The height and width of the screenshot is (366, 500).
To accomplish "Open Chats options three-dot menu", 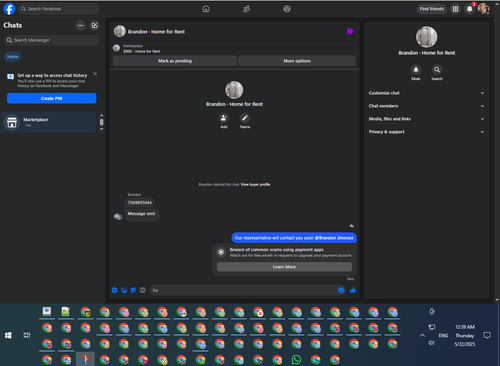I will (x=80, y=25).
